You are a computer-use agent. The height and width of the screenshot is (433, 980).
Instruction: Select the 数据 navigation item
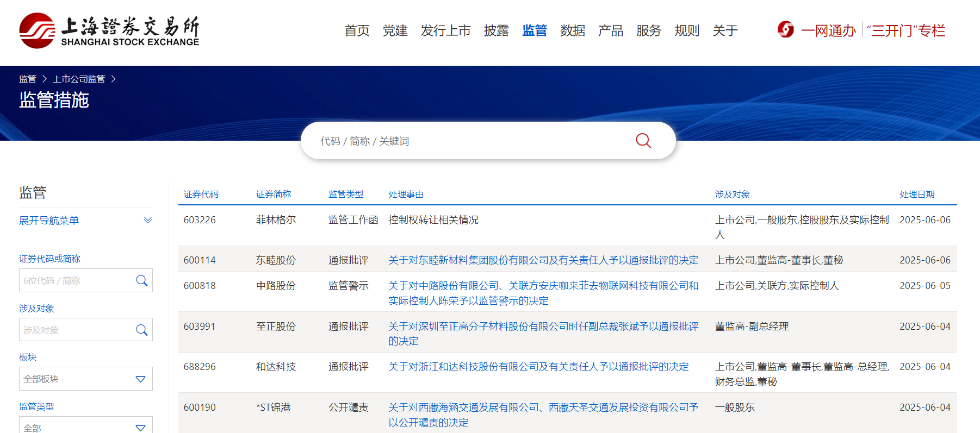(573, 31)
